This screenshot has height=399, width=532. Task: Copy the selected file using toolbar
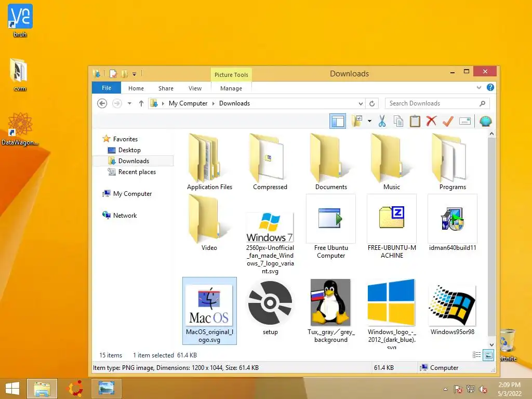[398, 121]
